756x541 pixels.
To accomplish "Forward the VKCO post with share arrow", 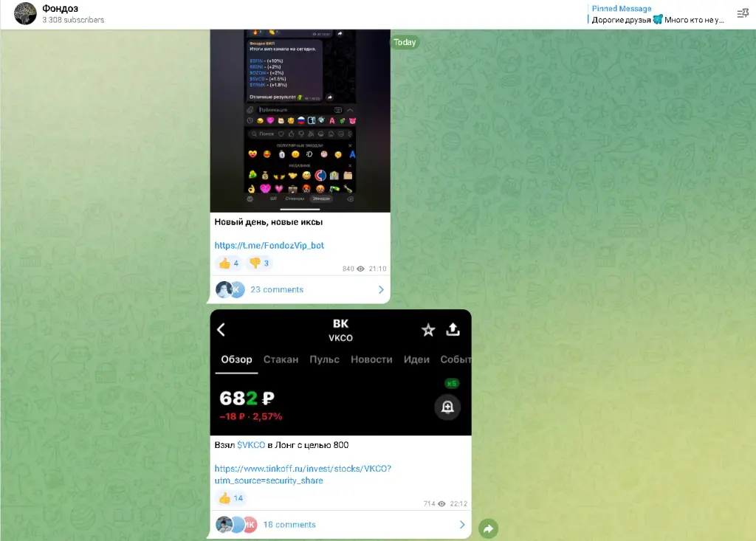I will click(x=489, y=528).
